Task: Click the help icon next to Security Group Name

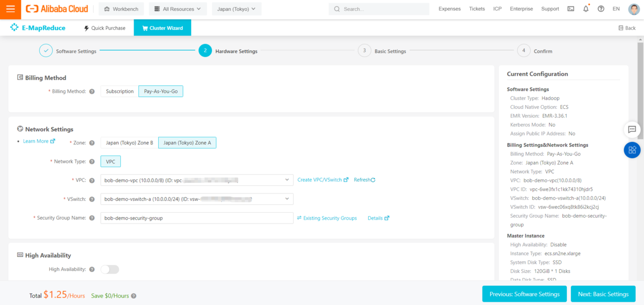Action: click(x=92, y=218)
